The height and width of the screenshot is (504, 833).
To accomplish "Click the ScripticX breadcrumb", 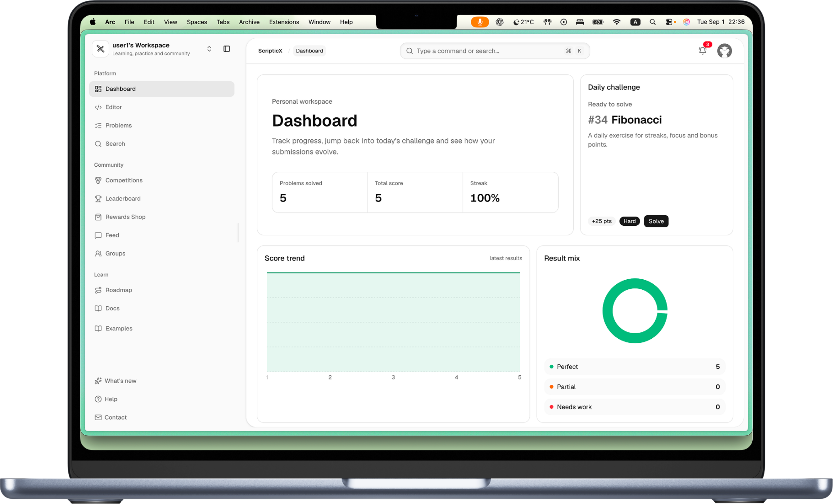I will 270,51.
